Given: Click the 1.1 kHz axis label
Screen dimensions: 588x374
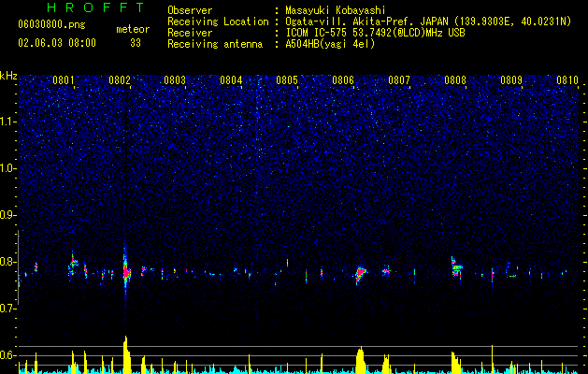Looking at the screenshot, I should point(8,122).
